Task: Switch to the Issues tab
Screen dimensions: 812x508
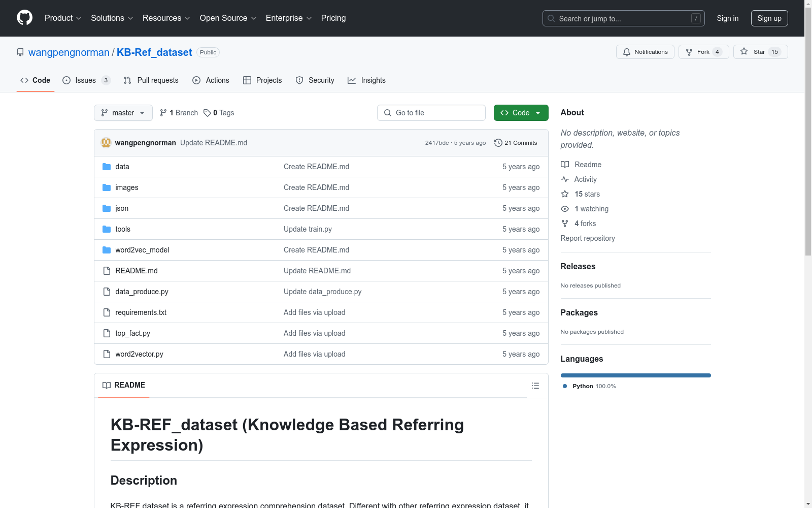Action: tap(86, 80)
